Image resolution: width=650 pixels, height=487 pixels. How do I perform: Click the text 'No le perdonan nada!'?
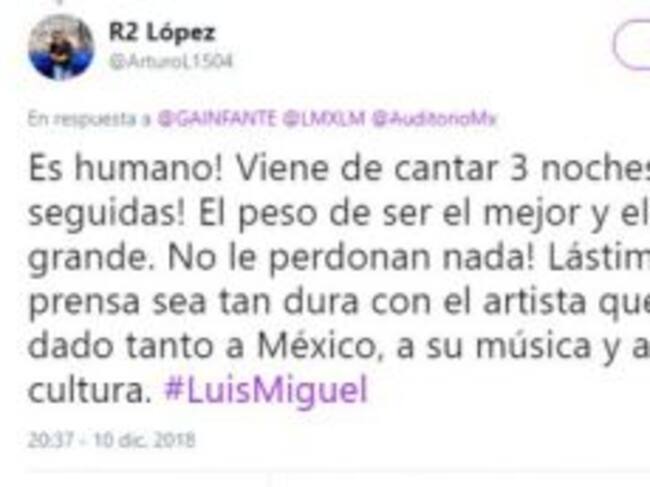351,258
